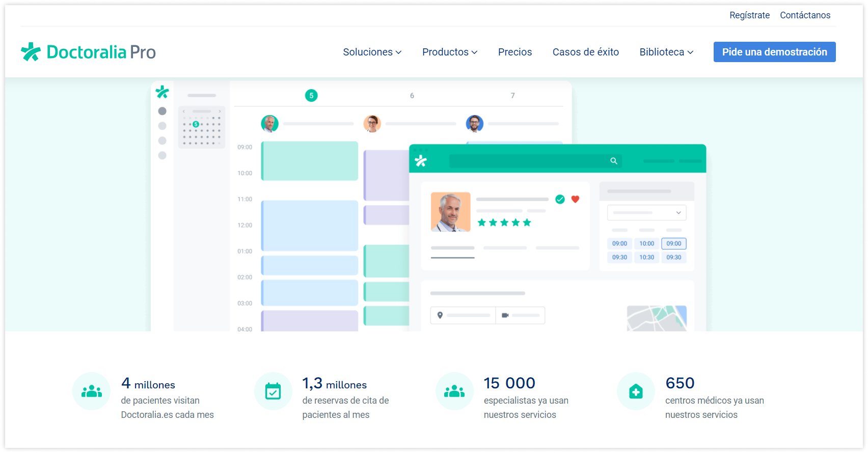The image size is (868, 453).
Task: Click the bearded doctor avatar in calendar
Action: point(475,123)
